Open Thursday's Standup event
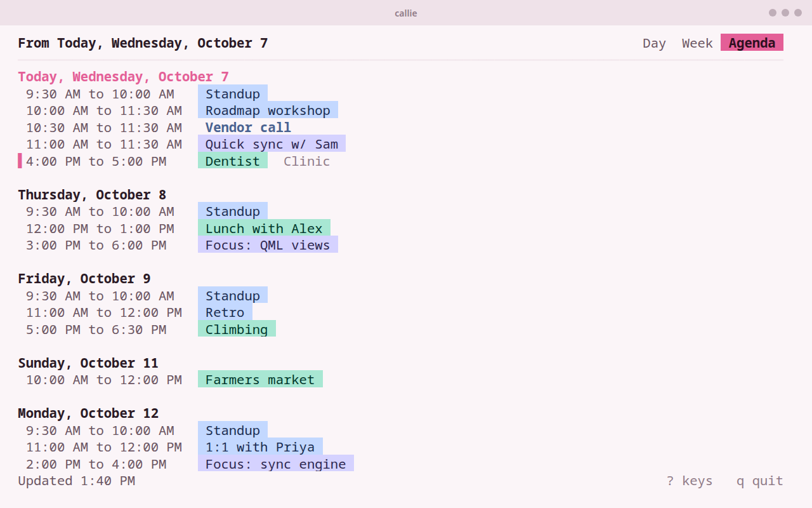Image resolution: width=812 pixels, height=508 pixels. [x=233, y=211]
